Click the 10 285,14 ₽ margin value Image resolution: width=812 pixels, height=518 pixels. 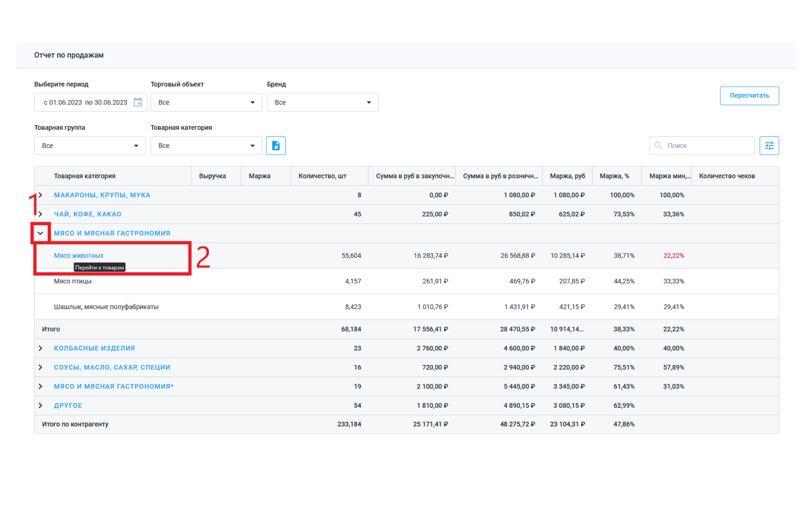[x=568, y=256]
